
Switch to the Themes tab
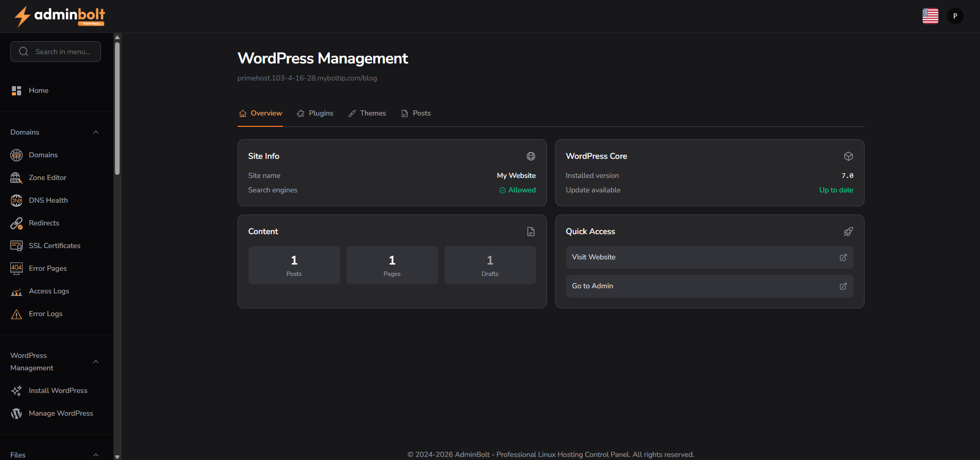point(367,113)
